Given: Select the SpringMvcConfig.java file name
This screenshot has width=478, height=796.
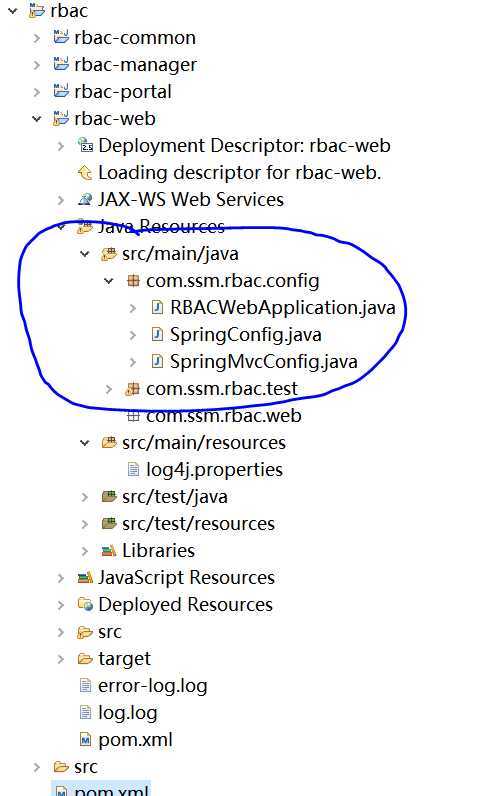Looking at the screenshot, I should [x=264, y=361].
